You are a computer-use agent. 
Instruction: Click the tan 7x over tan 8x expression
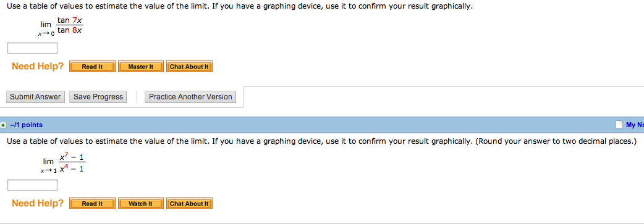(x=70, y=25)
